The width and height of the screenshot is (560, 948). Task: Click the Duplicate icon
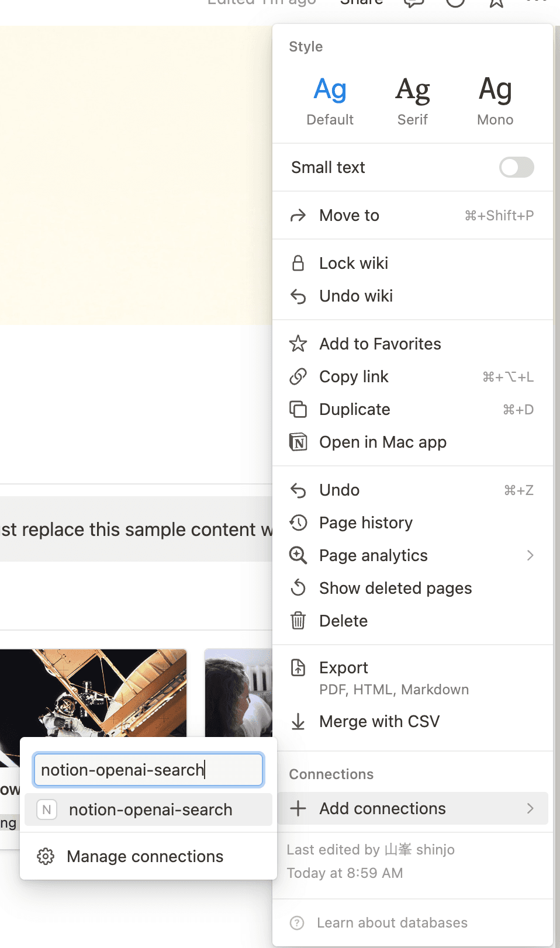(x=298, y=409)
